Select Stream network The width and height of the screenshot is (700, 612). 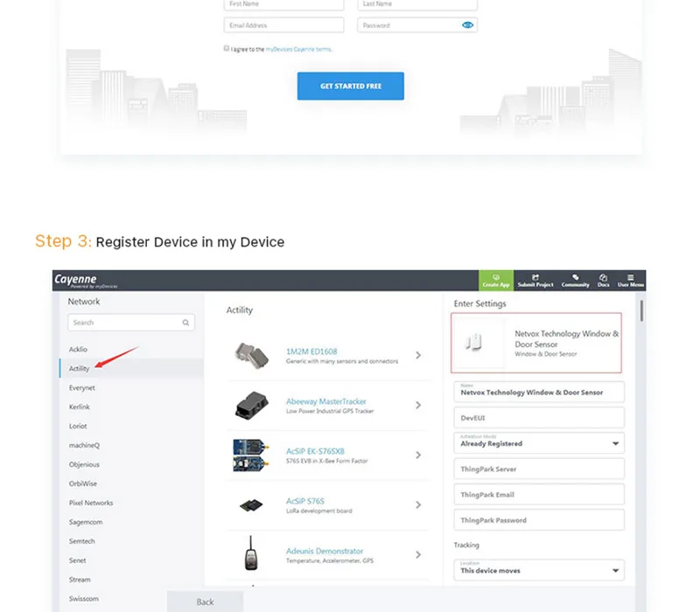click(80, 580)
